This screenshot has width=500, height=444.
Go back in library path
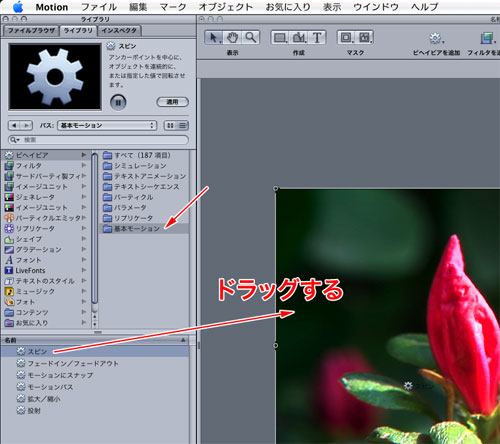pyautogui.click(x=14, y=125)
